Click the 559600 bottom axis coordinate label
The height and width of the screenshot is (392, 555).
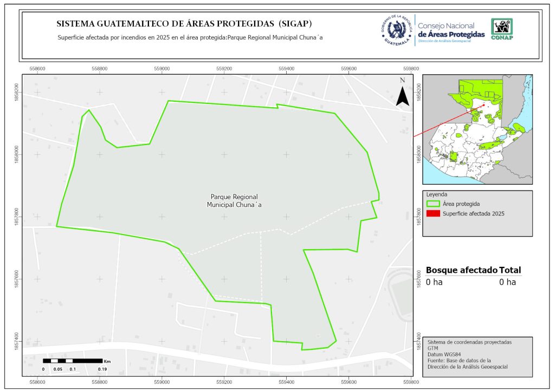[349, 382]
